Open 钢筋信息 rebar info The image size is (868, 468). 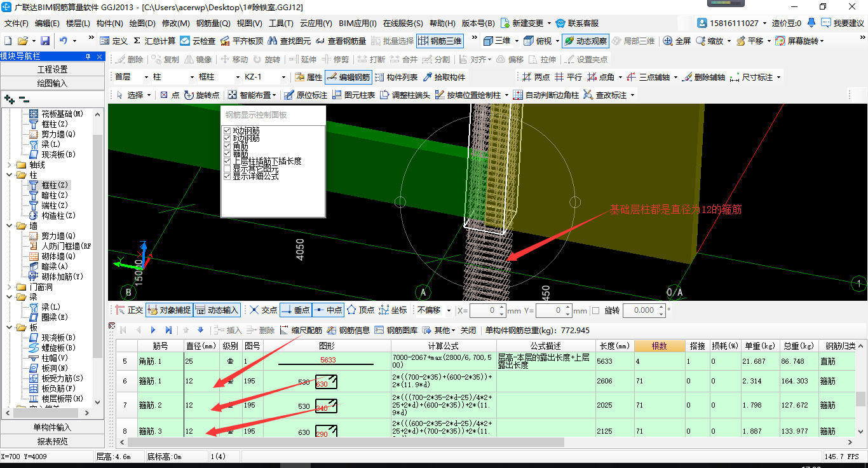pos(348,329)
